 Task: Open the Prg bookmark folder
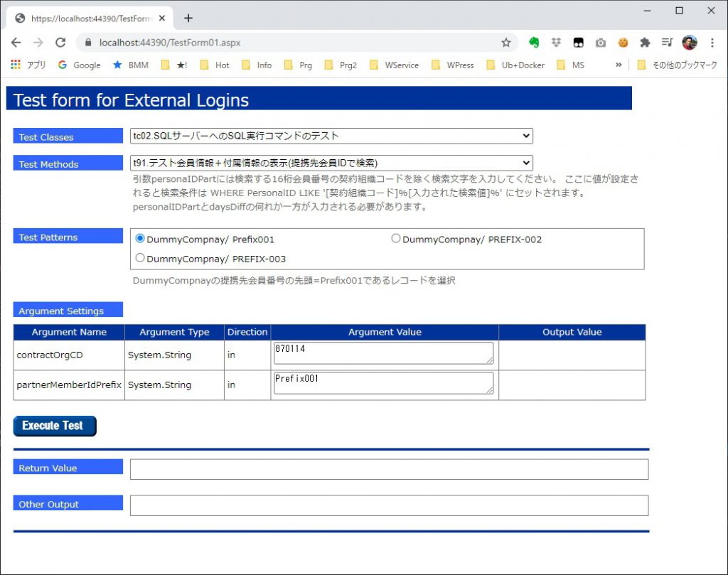pos(298,65)
